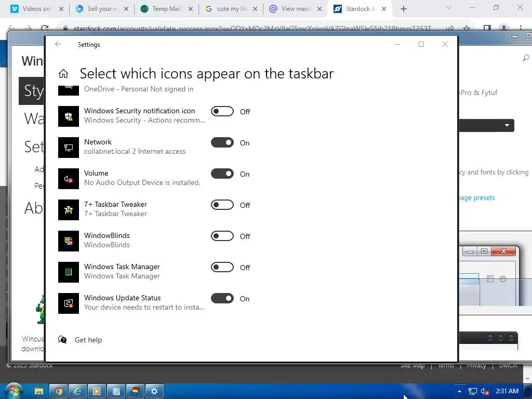Open the Chrome profile avatar
The height and width of the screenshot is (399, 532).
tap(504, 28)
